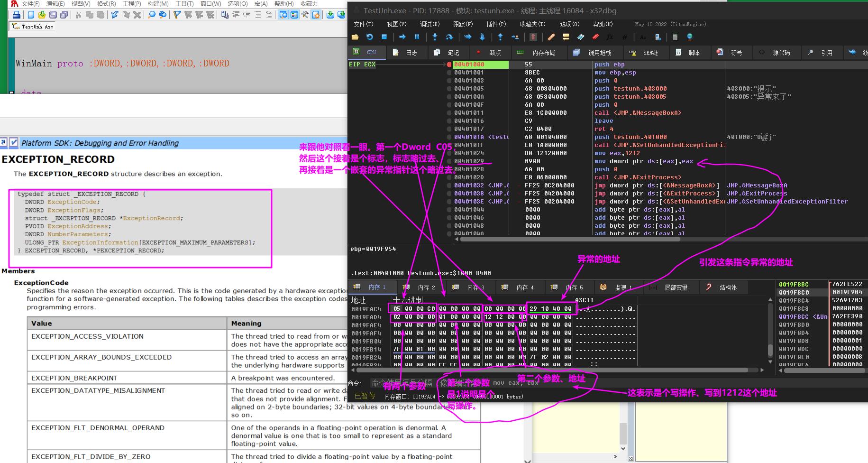Click the 十六进制 column header in dump
This screenshot has width=868, height=463.
click(408, 300)
